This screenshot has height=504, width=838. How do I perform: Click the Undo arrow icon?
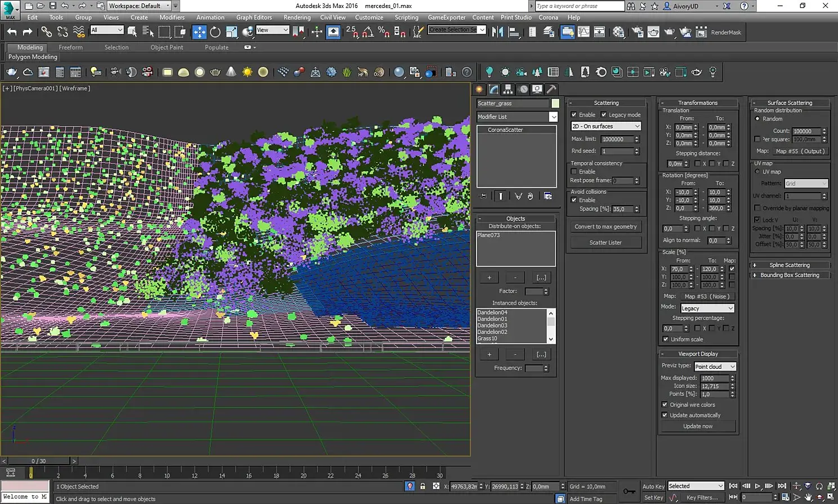click(x=12, y=32)
